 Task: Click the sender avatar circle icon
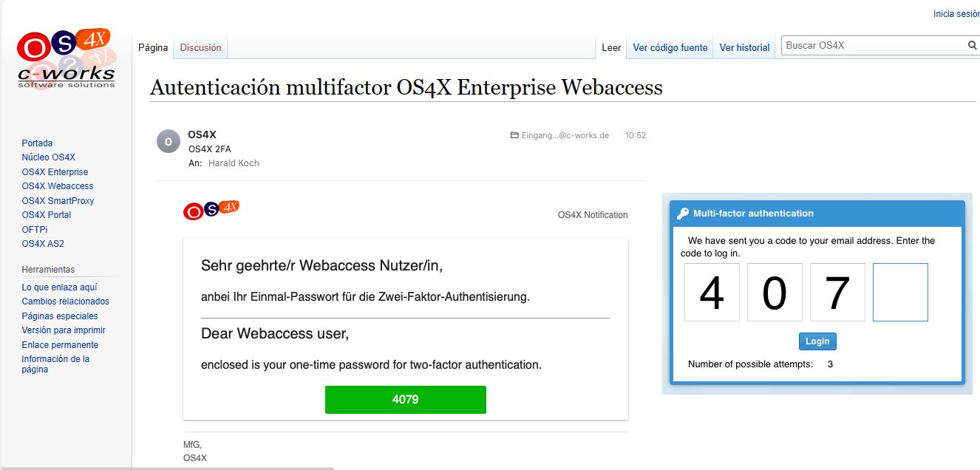(168, 141)
